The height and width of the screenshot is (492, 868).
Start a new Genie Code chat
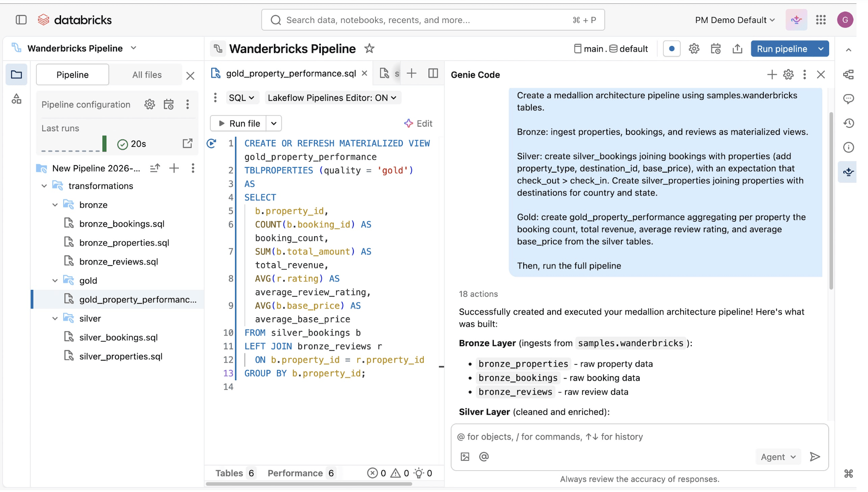point(772,75)
